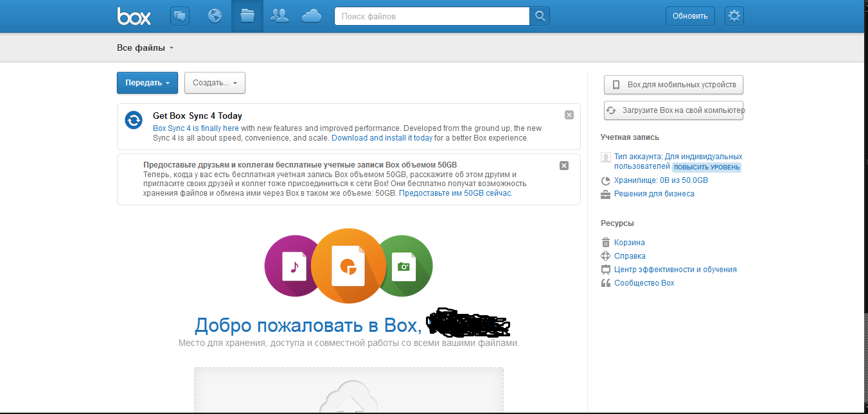This screenshot has height=414, width=868.
Task: Click the Обновить button
Action: 690,16
